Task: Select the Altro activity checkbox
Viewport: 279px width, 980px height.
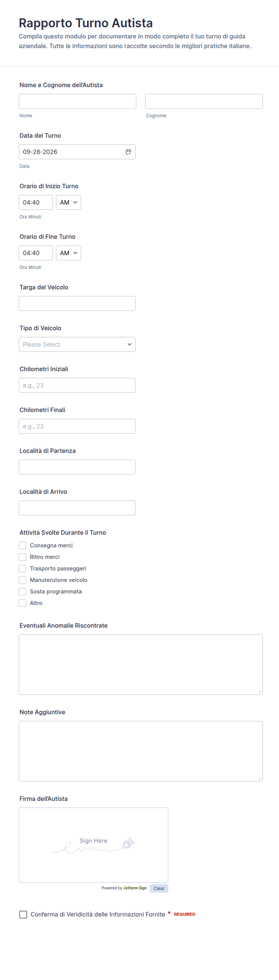Action: tap(22, 603)
